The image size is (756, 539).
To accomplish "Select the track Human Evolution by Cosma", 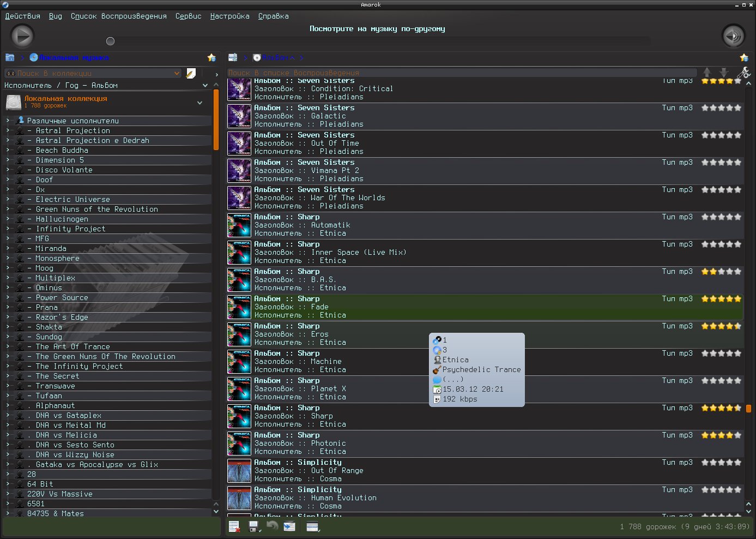I will coord(485,498).
